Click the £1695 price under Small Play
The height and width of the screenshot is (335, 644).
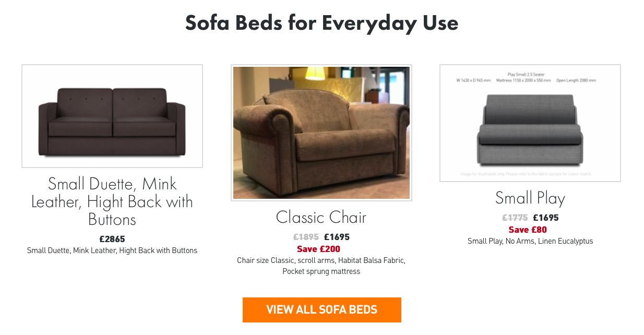pos(545,218)
